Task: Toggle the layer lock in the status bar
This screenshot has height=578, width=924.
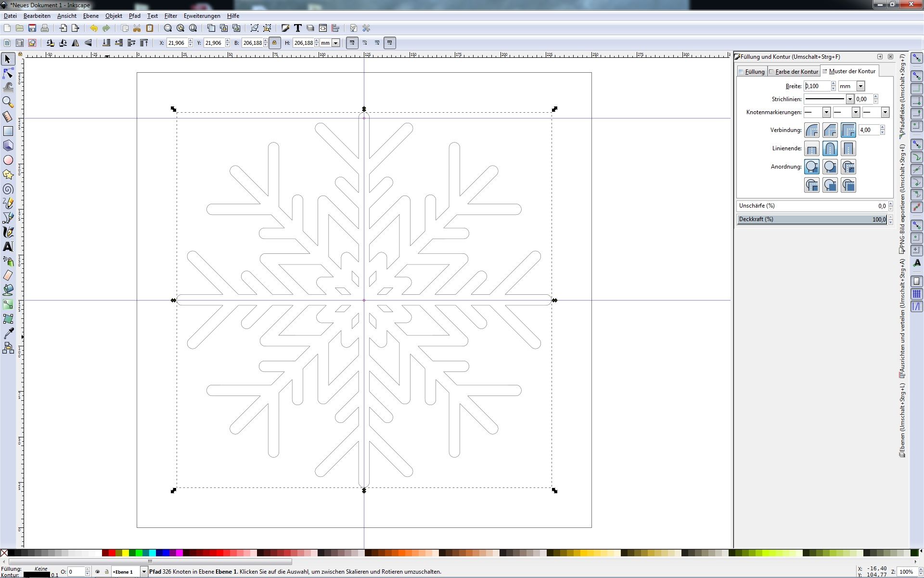Action: tap(106, 572)
